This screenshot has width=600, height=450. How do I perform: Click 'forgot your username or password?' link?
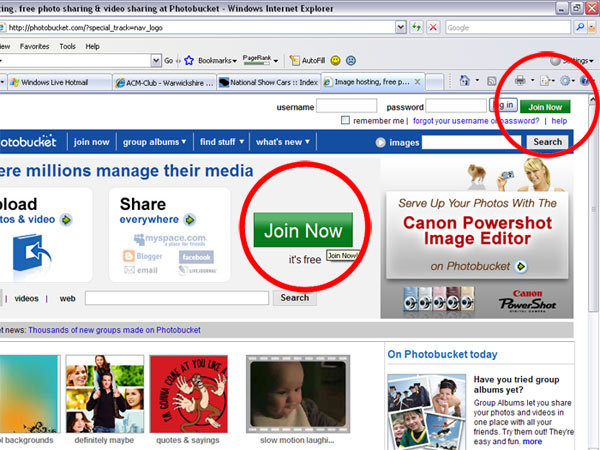click(x=475, y=120)
